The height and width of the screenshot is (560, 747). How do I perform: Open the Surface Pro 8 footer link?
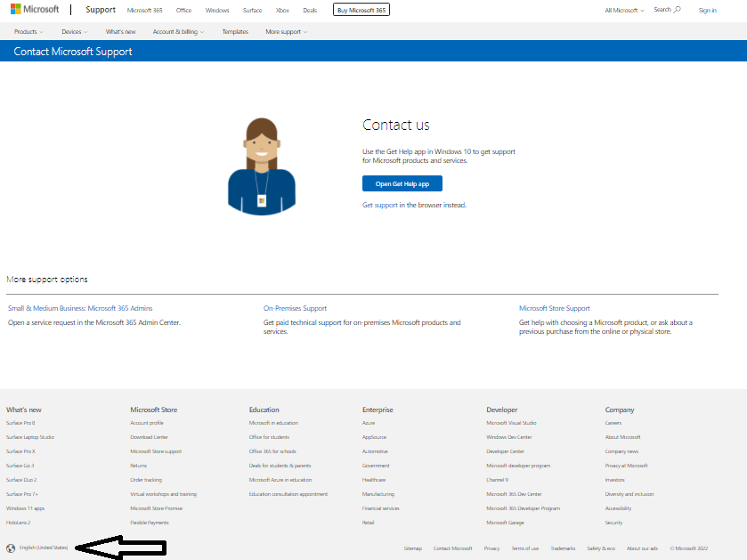(20, 423)
